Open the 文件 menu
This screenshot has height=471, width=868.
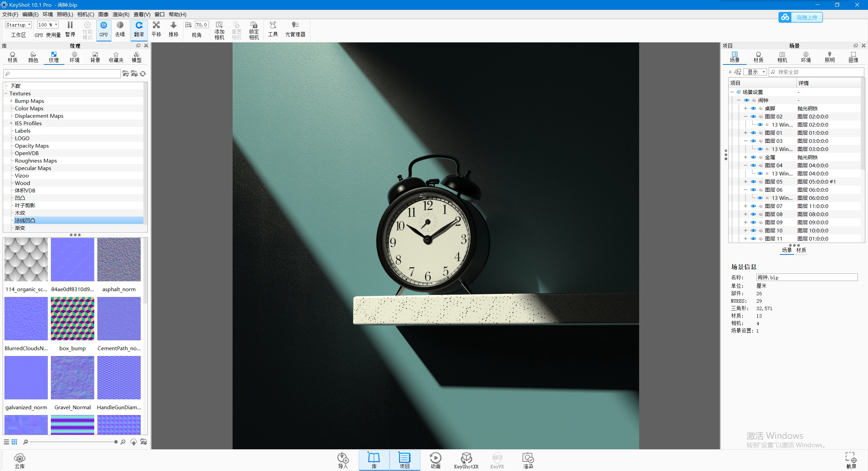[9, 14]
